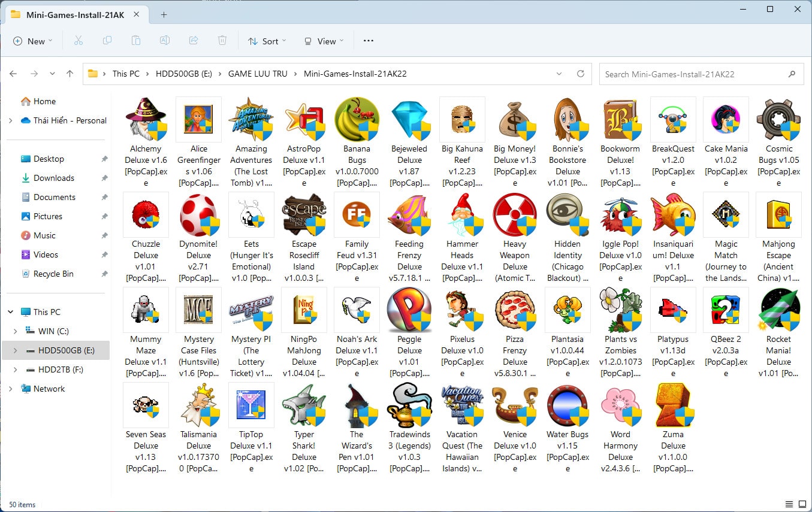Open the New dropdown menu
812x512 pixels.
pyautogui.click(x=33, y=41)
